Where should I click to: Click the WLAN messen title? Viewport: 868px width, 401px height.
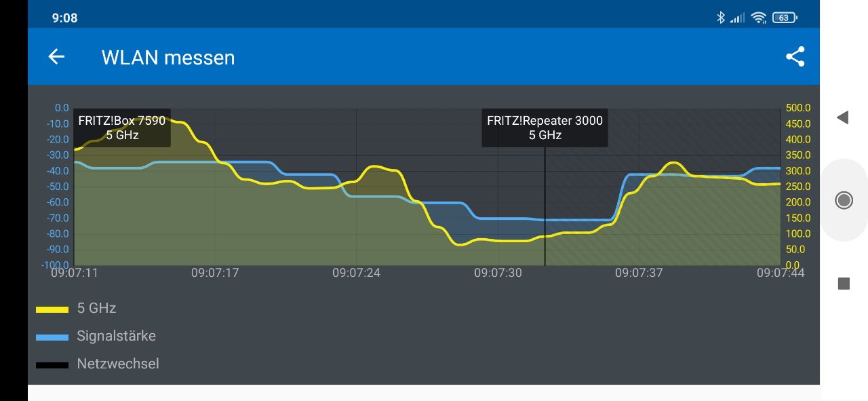[168, 58]
